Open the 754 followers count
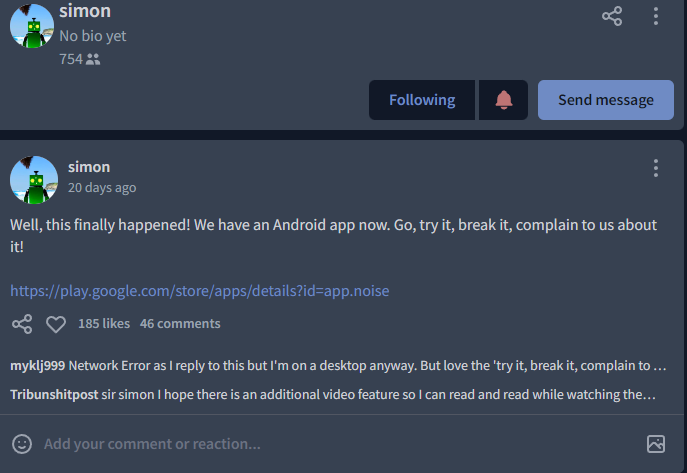The image size is (687, 473). 80,59
